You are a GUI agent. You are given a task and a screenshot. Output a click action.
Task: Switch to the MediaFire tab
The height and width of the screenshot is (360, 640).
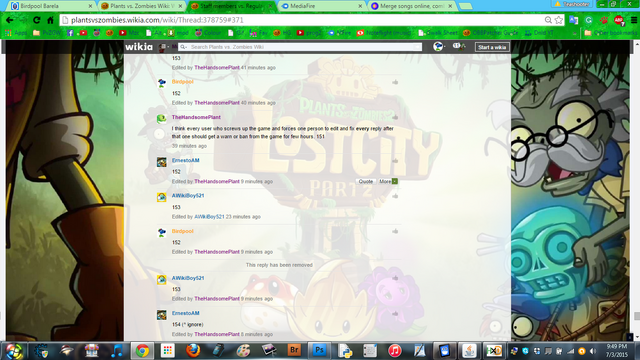(x=322, y=6)
